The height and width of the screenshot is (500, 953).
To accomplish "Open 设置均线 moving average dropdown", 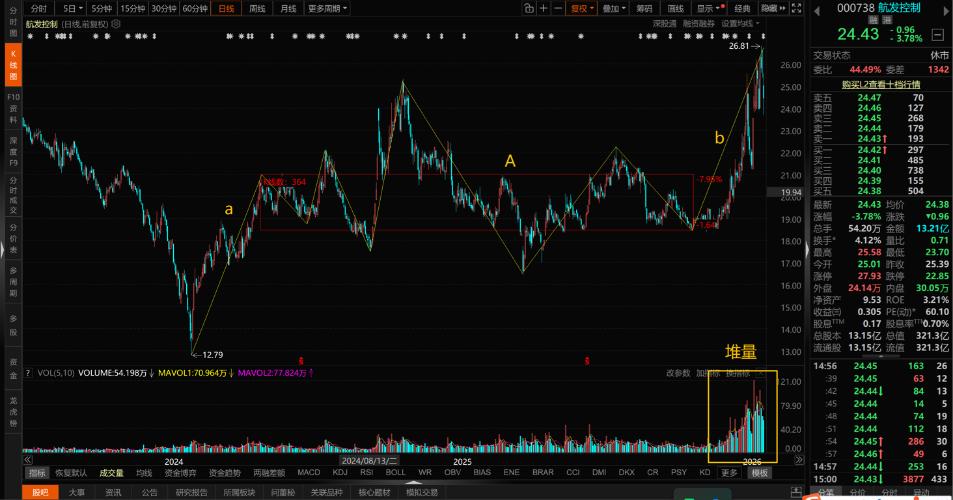I will (741, 24).
